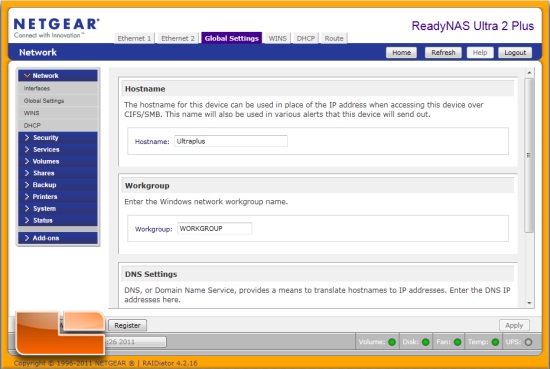Click the Logout button
550x369 pixels.
pos(515,53)
